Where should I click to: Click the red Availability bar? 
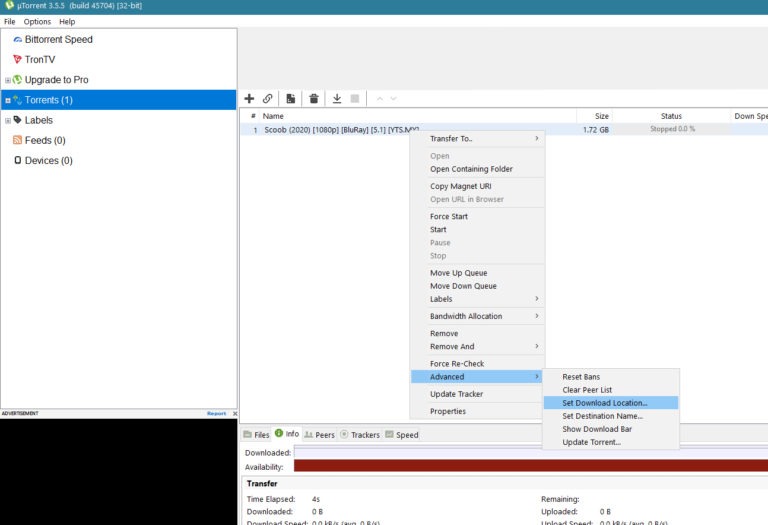click(530, 466)
